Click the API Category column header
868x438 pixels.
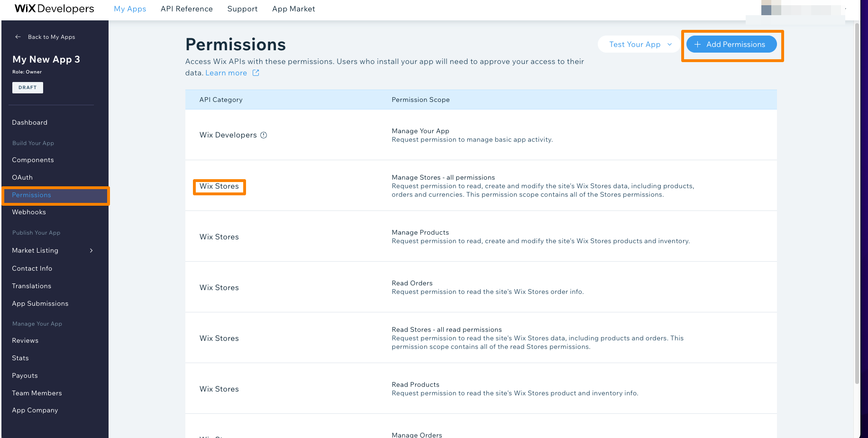[x=221, y=100]
